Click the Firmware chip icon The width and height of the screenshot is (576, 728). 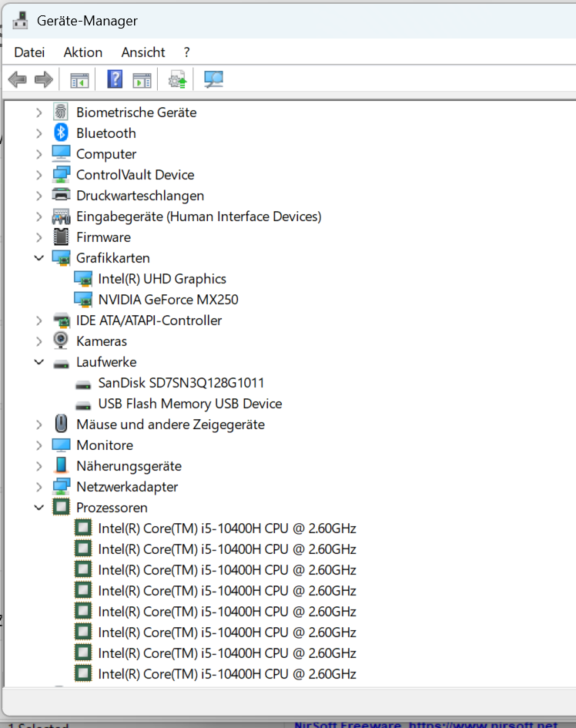point(61,237)
